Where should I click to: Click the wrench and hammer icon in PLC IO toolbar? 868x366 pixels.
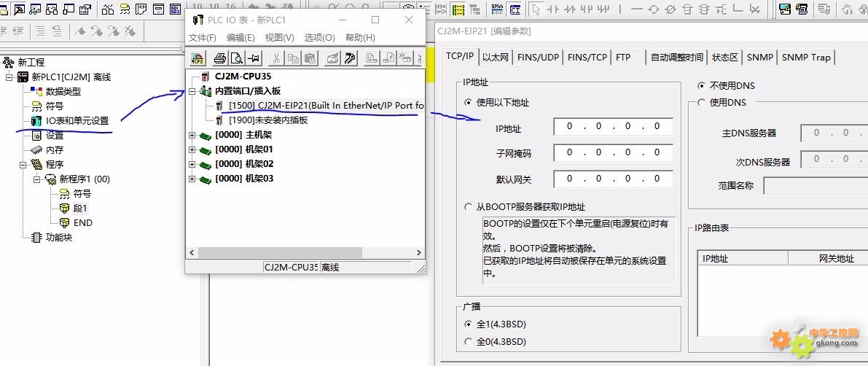point(350,58)
